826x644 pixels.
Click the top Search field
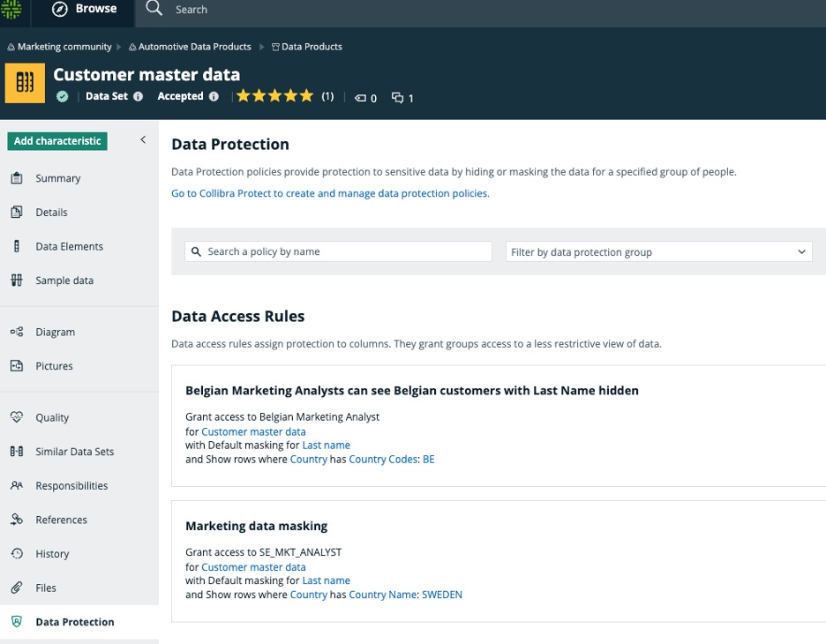[x=191, y=10]
